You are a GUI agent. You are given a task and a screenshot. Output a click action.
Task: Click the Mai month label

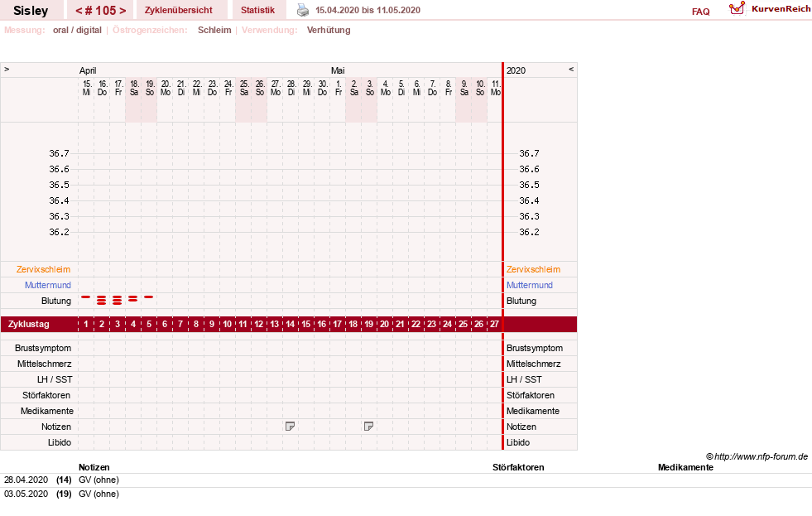tap(338, 70)
